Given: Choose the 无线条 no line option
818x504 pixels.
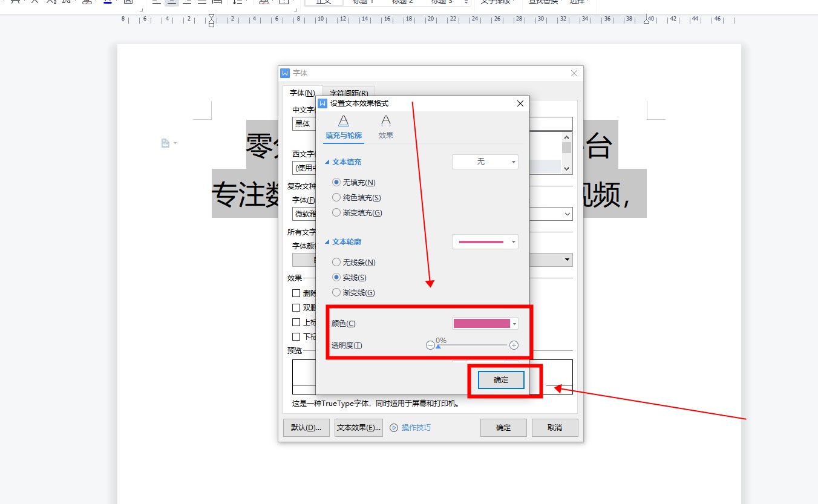Looking at the screenshot, I should pos(336,263).
